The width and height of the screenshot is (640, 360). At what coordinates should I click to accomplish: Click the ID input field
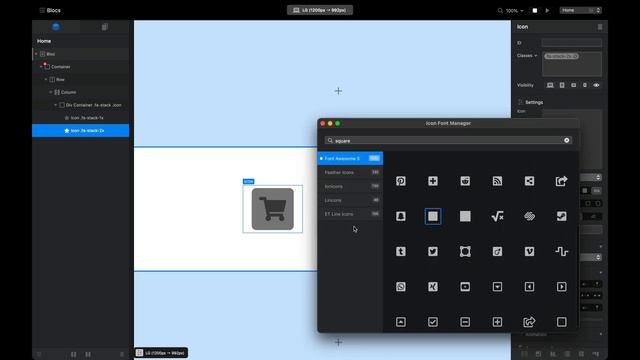(x=571, y=43)
